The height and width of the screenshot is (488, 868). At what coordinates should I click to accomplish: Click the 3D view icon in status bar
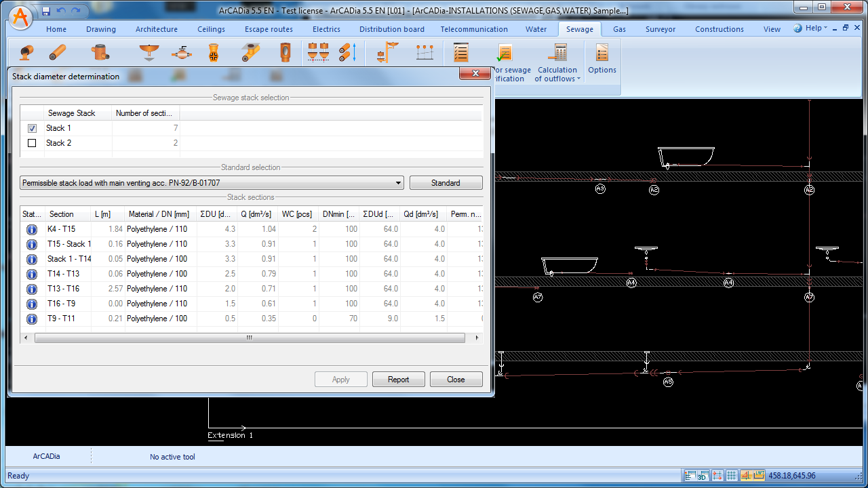[x=703, y=476]
